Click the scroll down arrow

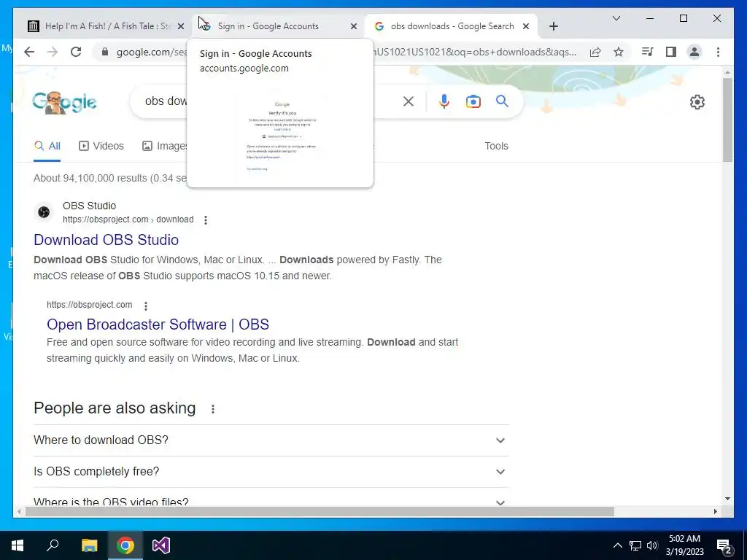(727, 499)
